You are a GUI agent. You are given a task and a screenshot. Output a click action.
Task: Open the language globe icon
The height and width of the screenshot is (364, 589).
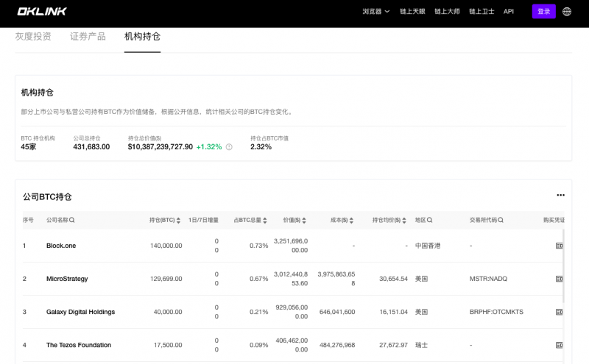click(567, 12)
